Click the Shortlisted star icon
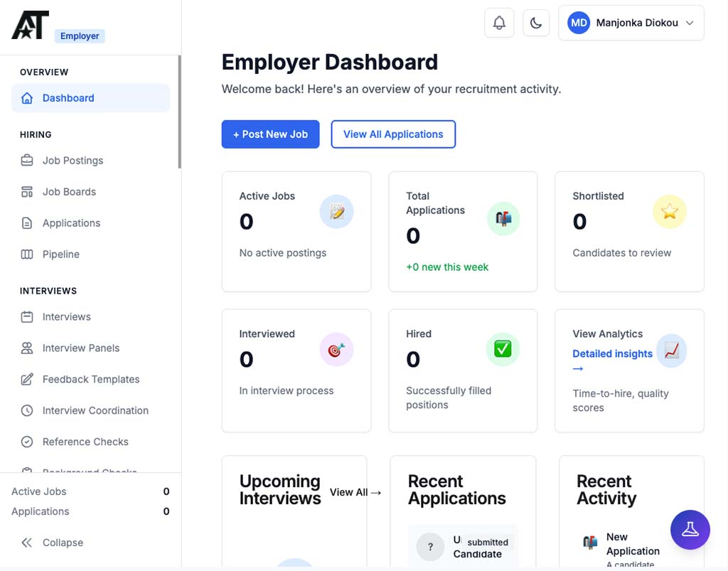Image resolution: width=728 pixels, height=571 pixels. [x=670, y=212]
